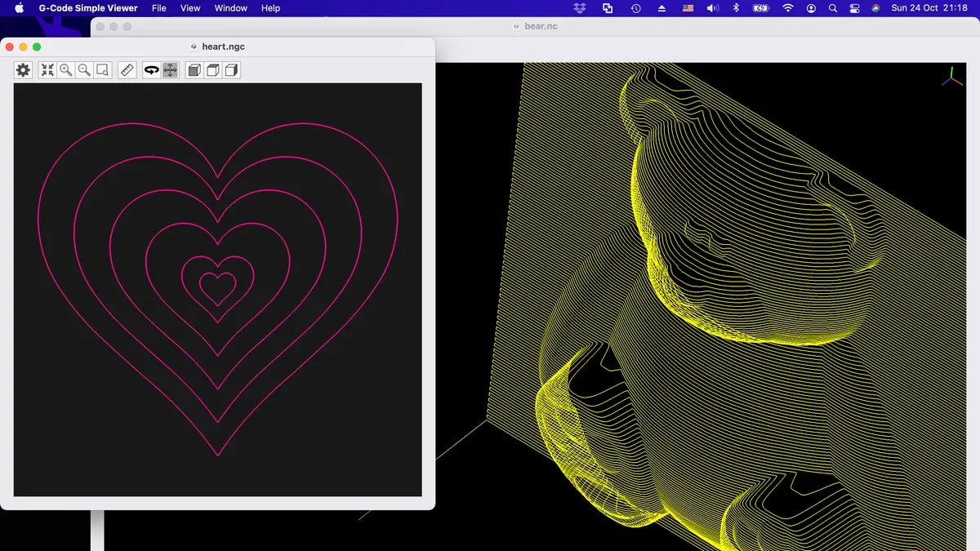The width and height of the screenshot is (980, 551).
Task: Activate the rotate view mode icon
Action: tap(151, 70)
